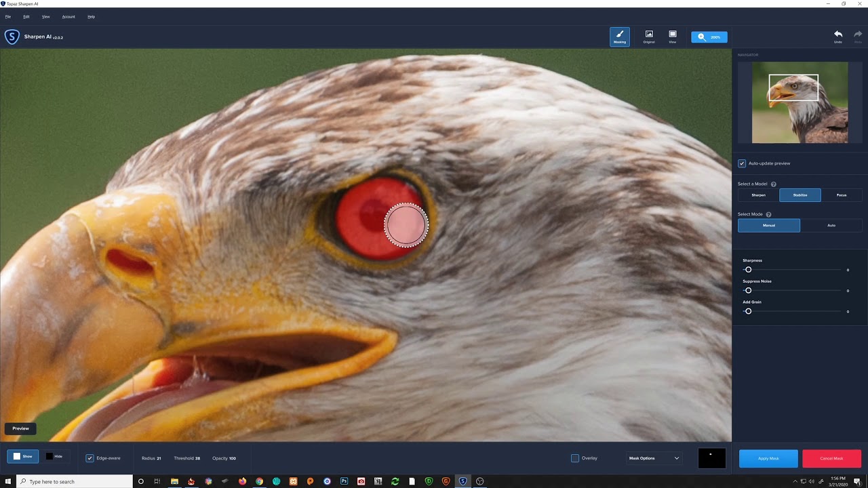868x488 pixels.
Task: Open Chrome from taskbar
Action: click(259, 481)
